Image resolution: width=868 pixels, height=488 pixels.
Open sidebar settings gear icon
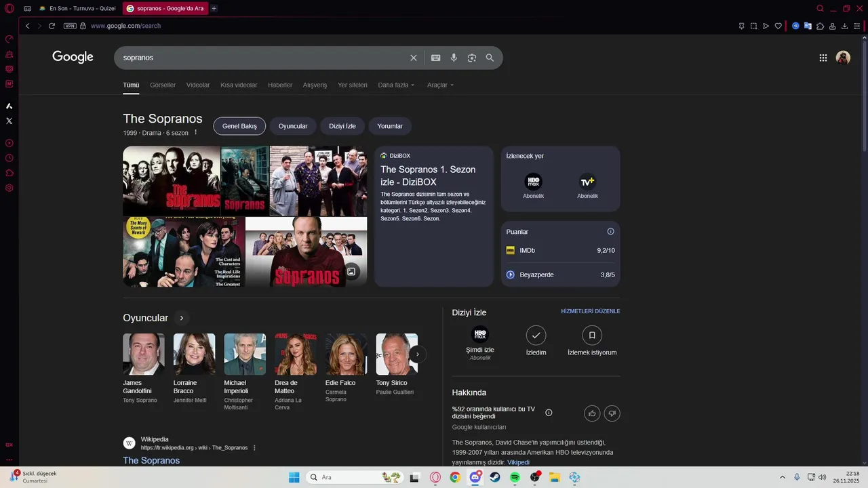pos(9,188)
